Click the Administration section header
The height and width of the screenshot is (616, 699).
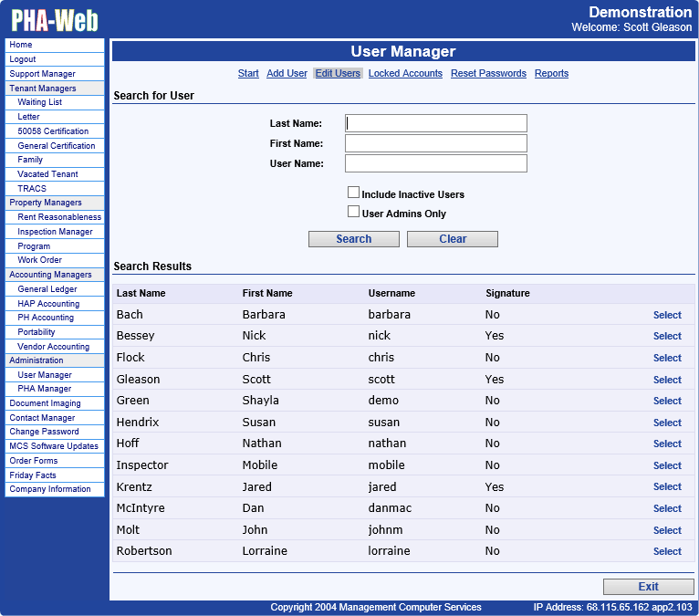pos(55,360)
